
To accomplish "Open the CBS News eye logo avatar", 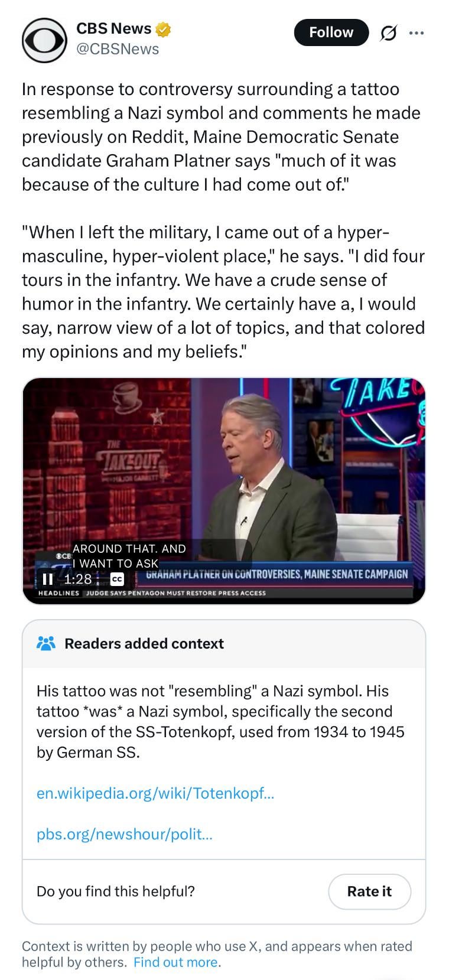I will [x=44, y=40].
